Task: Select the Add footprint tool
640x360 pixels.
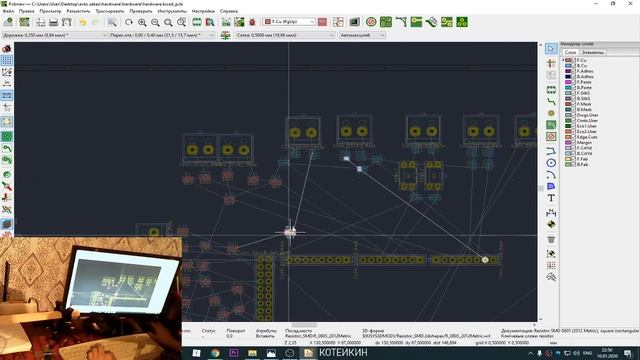Action: tap(551, 89)
